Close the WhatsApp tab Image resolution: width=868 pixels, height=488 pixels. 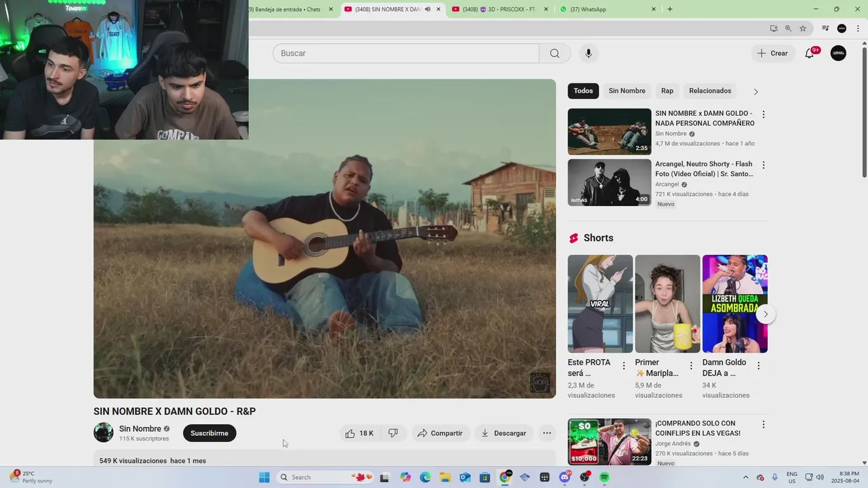tap(654, 9)
